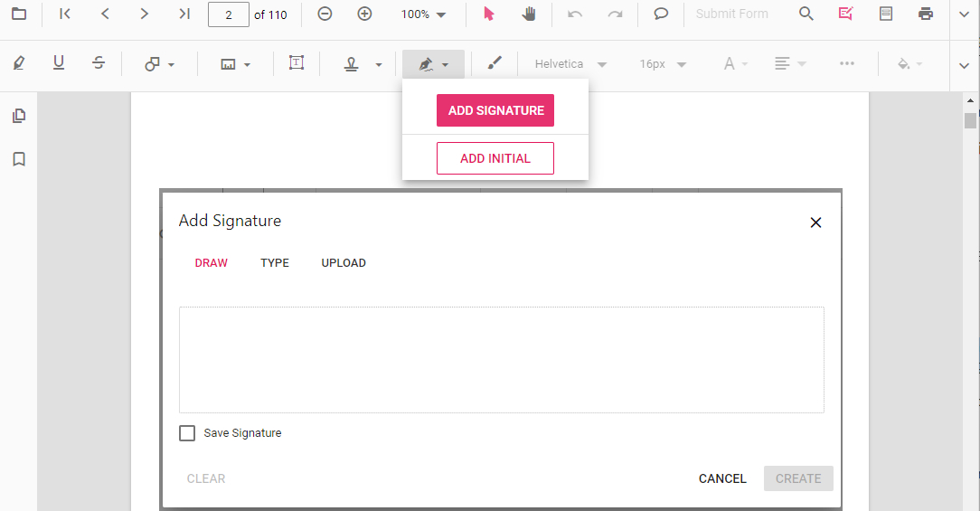Open the stamp dropdown arrow
Screen dimensions: 980x511
click(378, 64)
